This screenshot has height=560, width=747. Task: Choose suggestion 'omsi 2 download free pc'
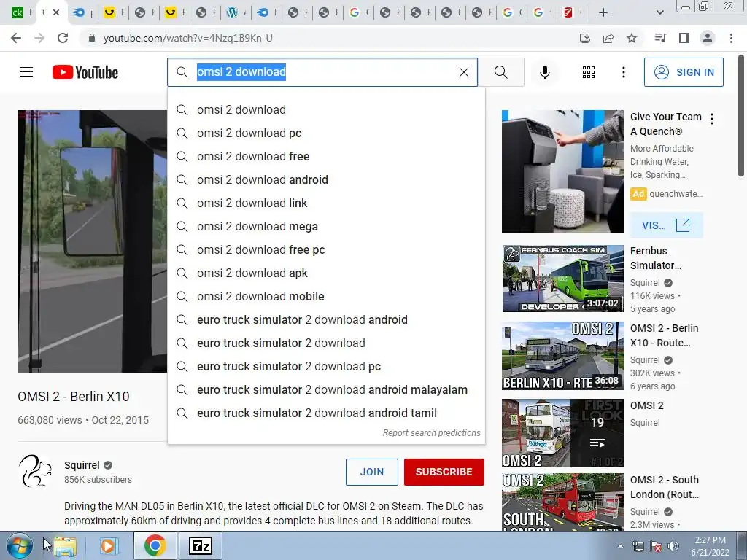click(x=326, y=249)
